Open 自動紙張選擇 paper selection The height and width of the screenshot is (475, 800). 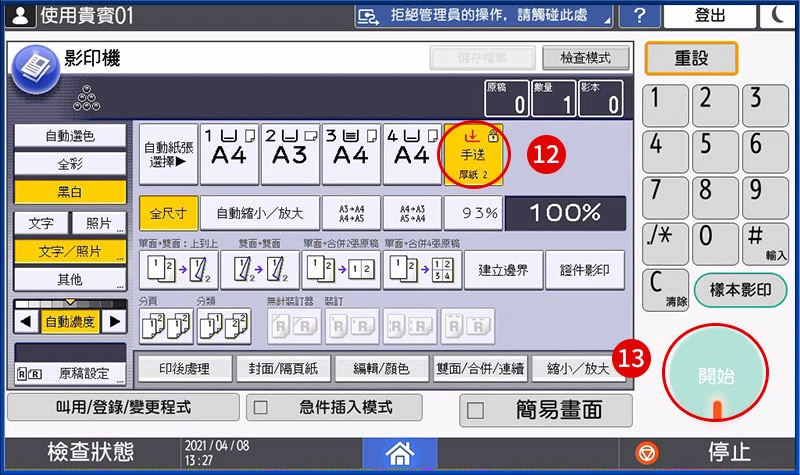168,154
